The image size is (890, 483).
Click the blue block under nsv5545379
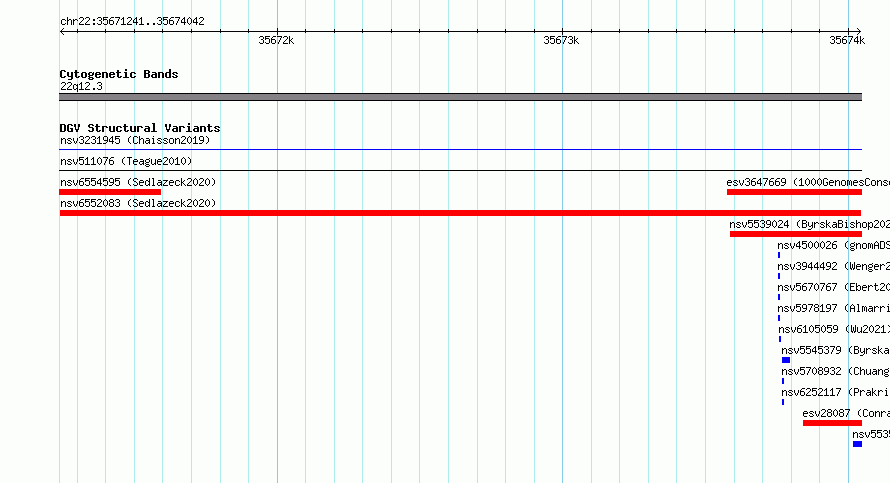click(786, 360)
